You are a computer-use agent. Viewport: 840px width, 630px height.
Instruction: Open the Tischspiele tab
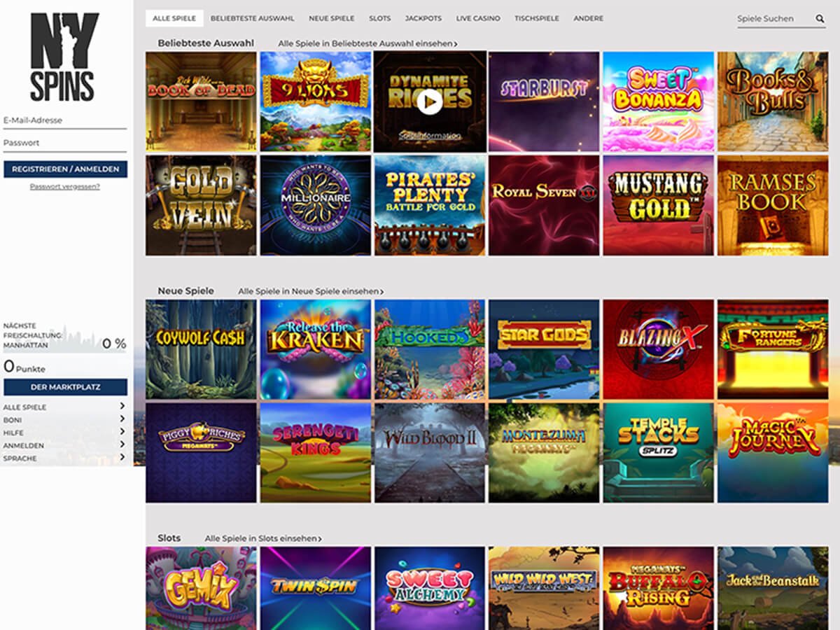click(537, 18)
